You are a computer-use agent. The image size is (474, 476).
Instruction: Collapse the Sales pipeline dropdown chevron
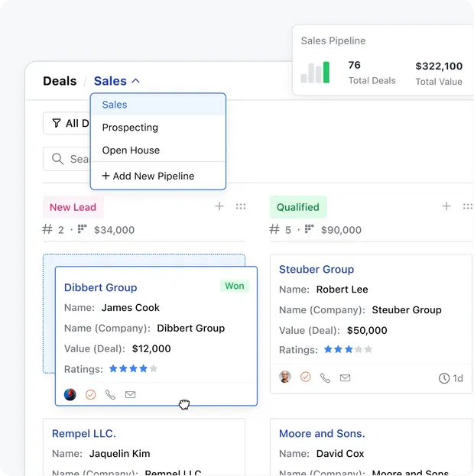tap(135, 81)
